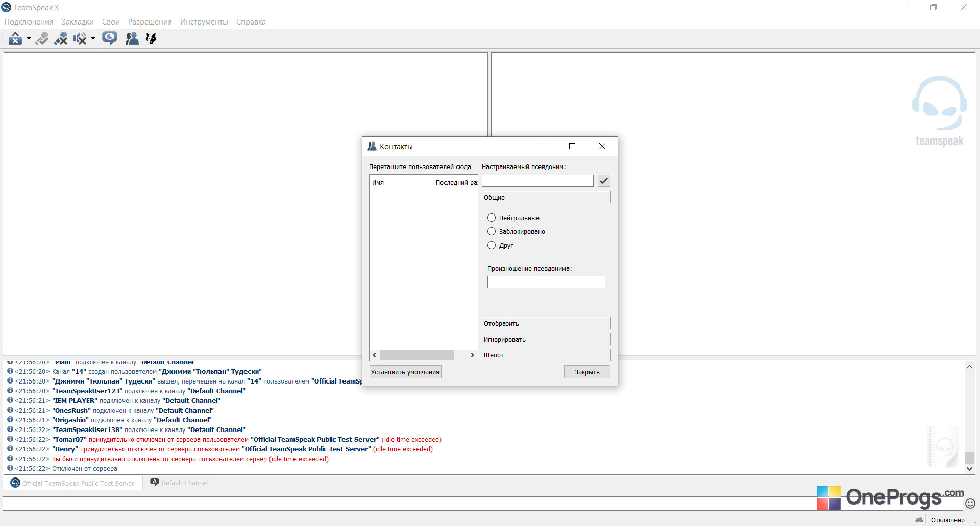Open the Инструменты menu
Image resolution: width=980 pixels, height=526 pixels.
[204, 22]
